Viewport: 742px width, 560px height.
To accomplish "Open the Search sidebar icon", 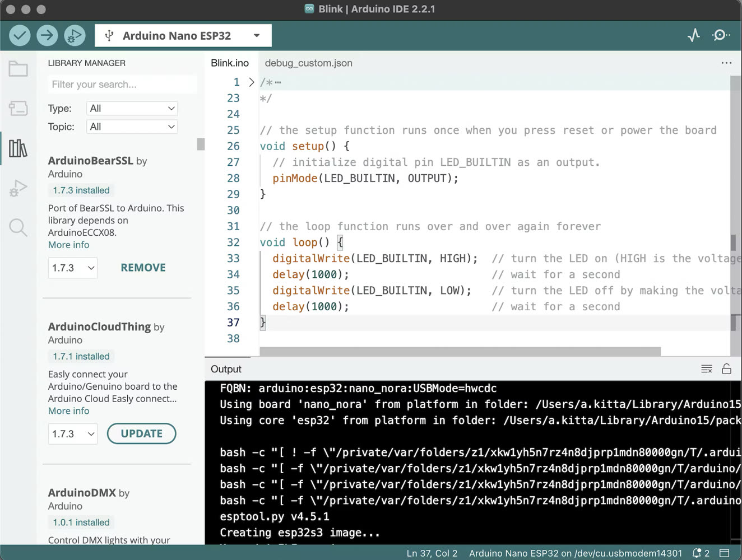I will point(18,227).
